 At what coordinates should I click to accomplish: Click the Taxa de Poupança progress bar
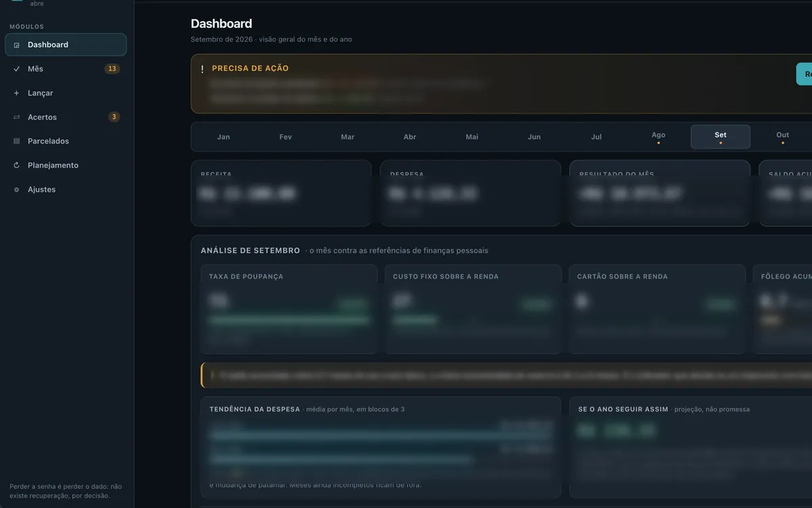289,320
